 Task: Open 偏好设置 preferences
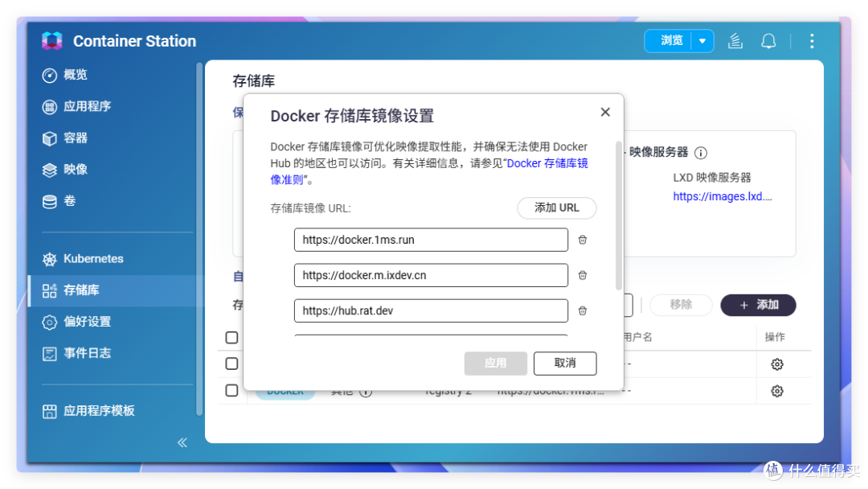pos(76,322)
